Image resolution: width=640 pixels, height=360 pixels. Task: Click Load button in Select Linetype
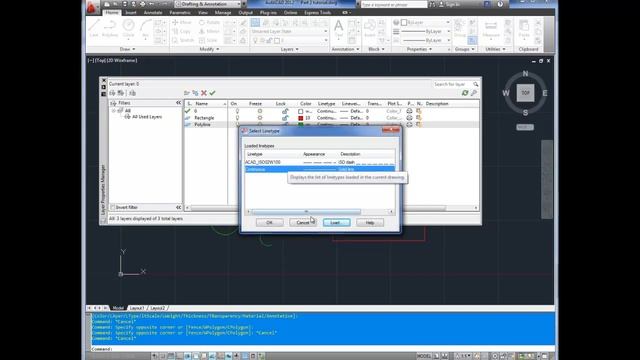pos(336,222)
